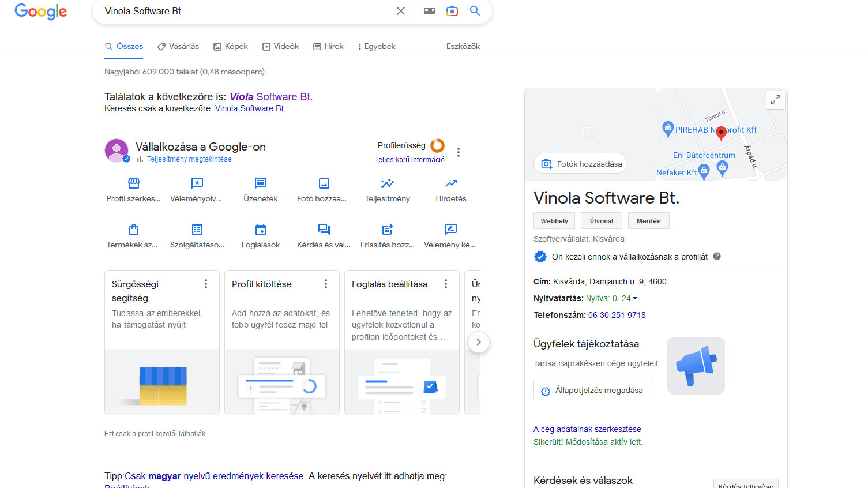Click the Vinola Software Bt. title
Viewport: 868px width, 488px height.
click(x=606, y=198)
